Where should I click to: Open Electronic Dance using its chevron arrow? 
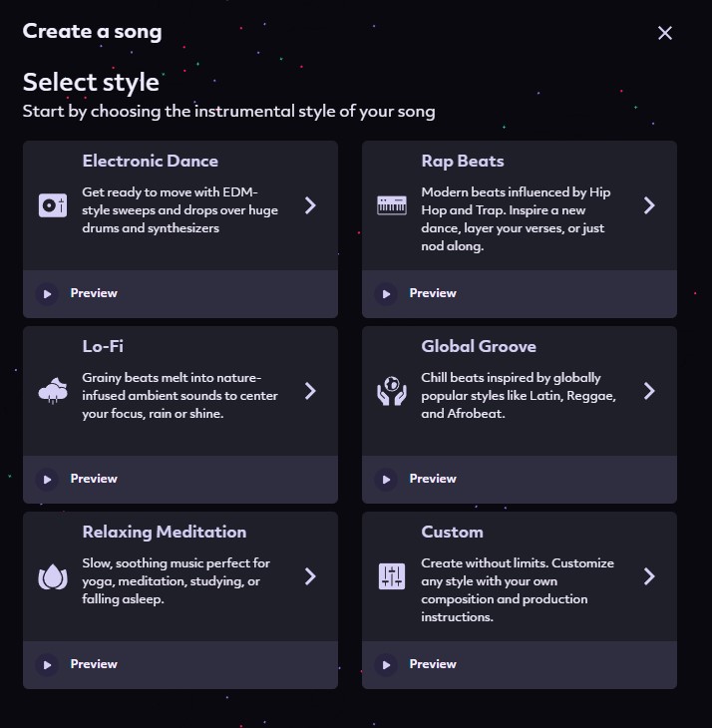click(310, 205)
